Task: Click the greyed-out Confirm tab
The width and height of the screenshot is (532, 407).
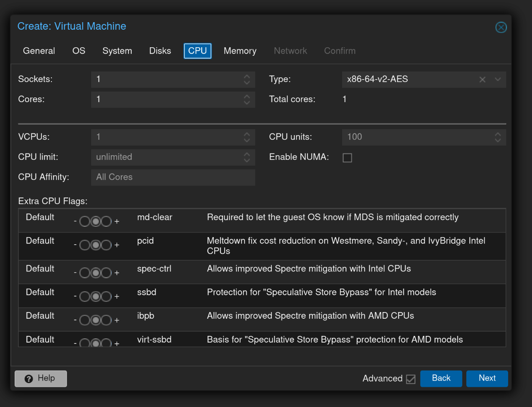Action: [340, 51]
